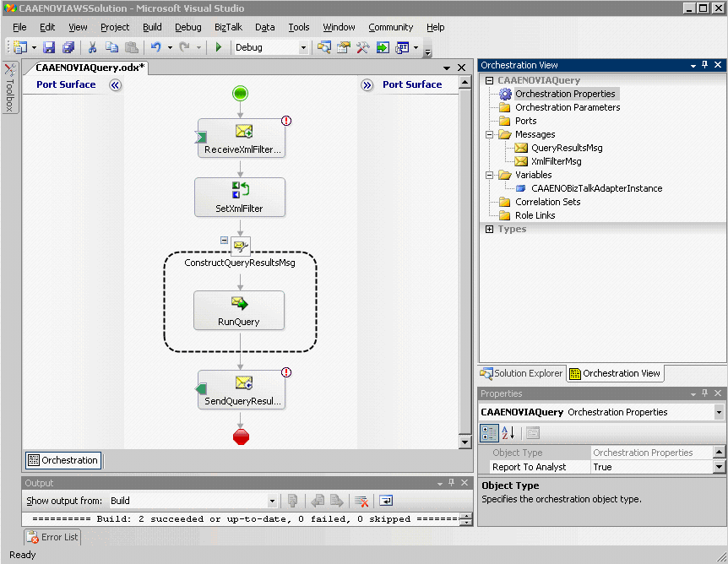Collapse the Messages folder node
Image resolution: width=728 pixels, height=564 pixels.
coord(489,134)
